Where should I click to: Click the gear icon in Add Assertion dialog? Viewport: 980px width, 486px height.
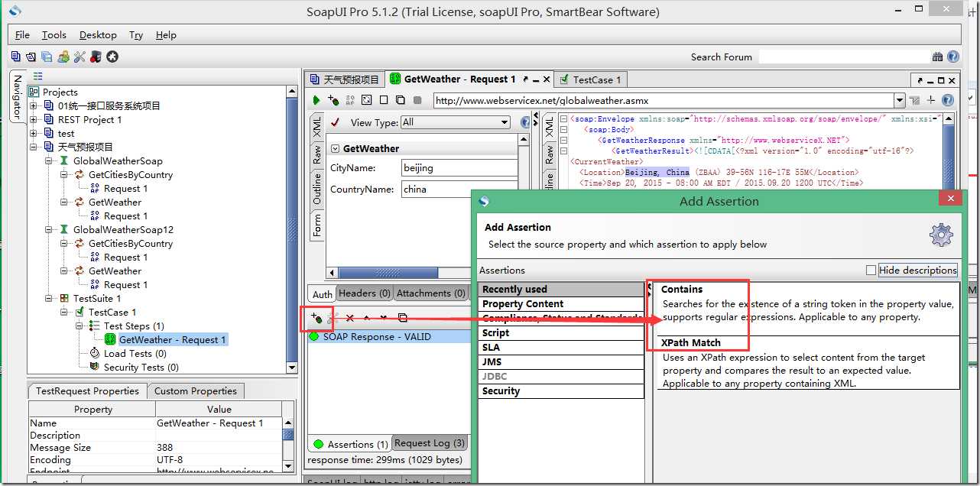941,235
